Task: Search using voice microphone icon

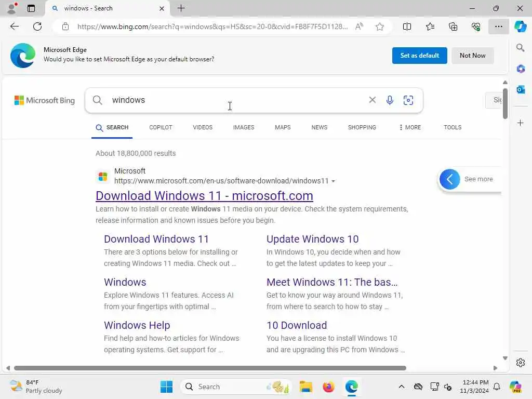Action: coord(390,100)
